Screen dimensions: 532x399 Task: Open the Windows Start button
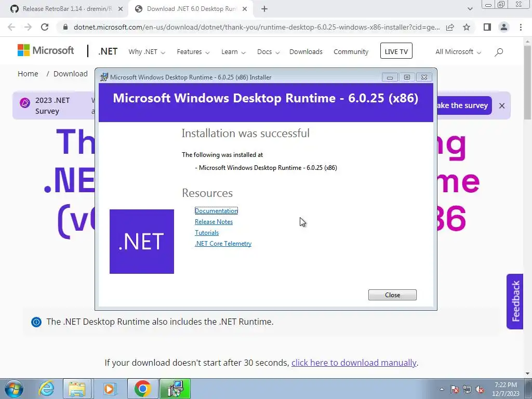coord(13,389)
